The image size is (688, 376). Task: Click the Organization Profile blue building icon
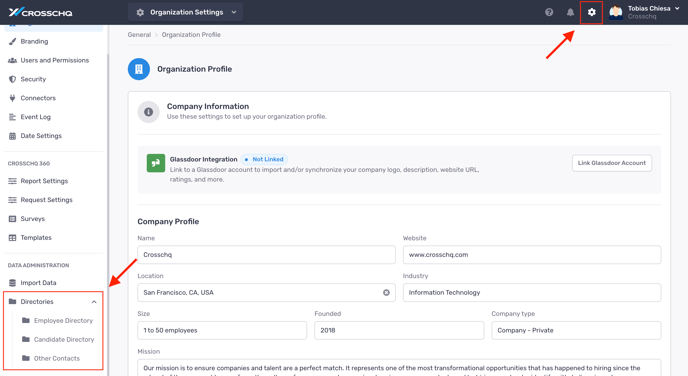tap(139, 69)
